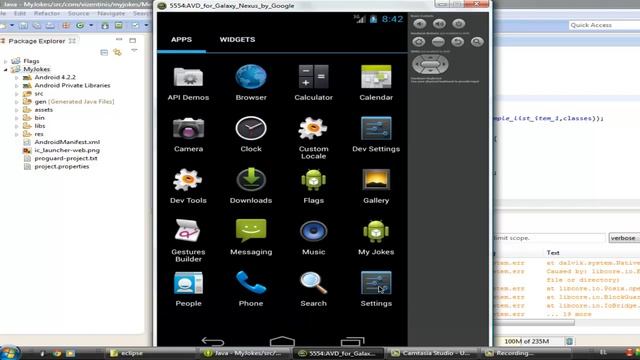
Task: Open the Android Settings app
Action: (376, 289)
